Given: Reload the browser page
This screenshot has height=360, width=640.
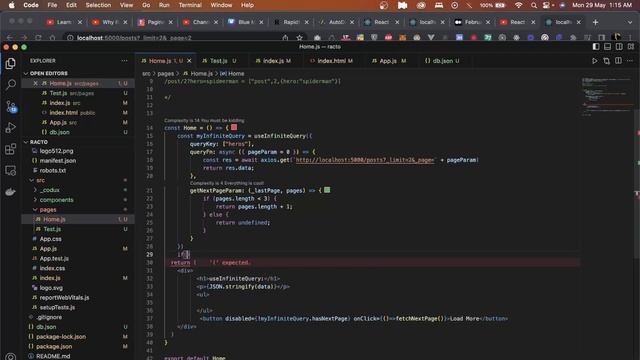Looking at the screenshot, I should point(38,38).
